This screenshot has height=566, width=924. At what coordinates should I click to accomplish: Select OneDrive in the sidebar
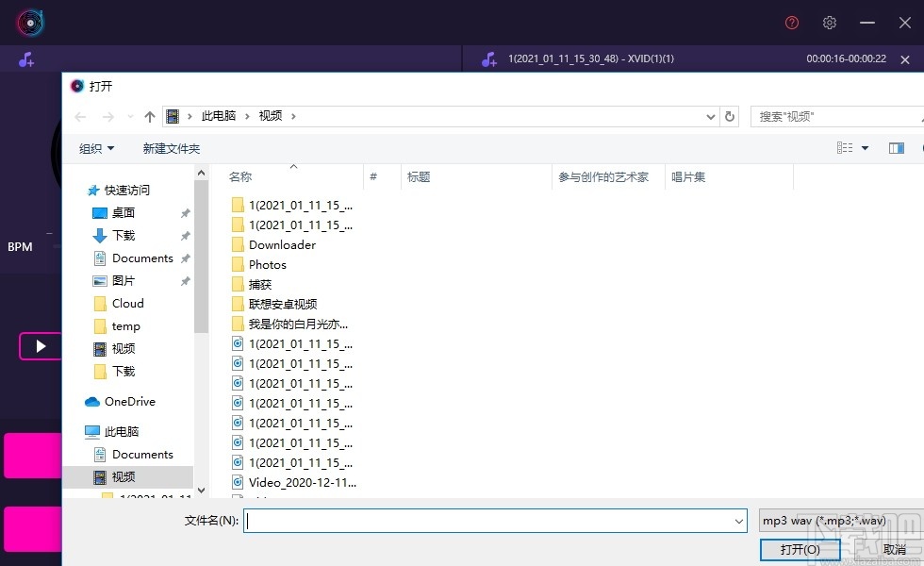(x=128, y=401)
